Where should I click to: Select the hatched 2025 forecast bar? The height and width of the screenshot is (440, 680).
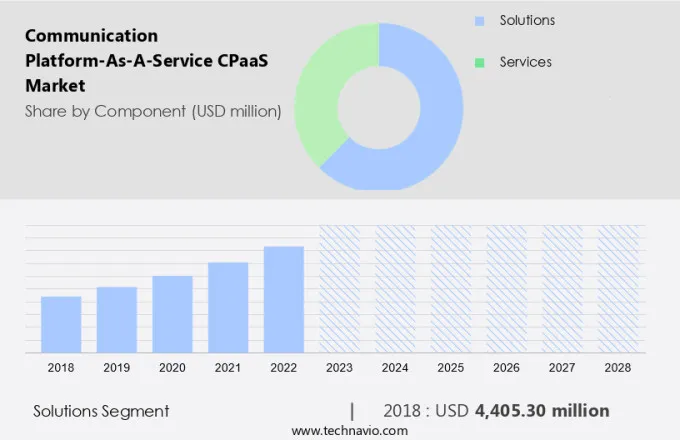coord(451,288)
